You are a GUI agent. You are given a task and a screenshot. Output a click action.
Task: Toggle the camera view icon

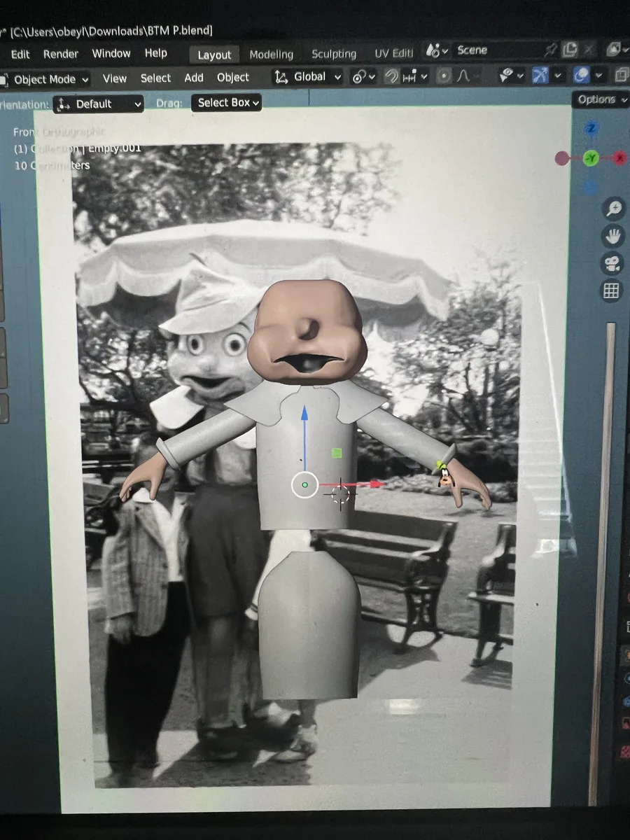(x=612, y=264)
